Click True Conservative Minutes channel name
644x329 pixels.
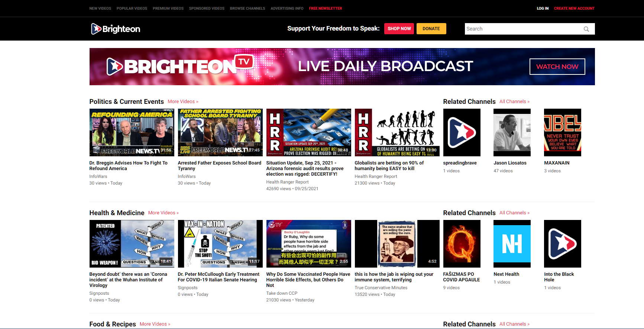tap(381, 288)
